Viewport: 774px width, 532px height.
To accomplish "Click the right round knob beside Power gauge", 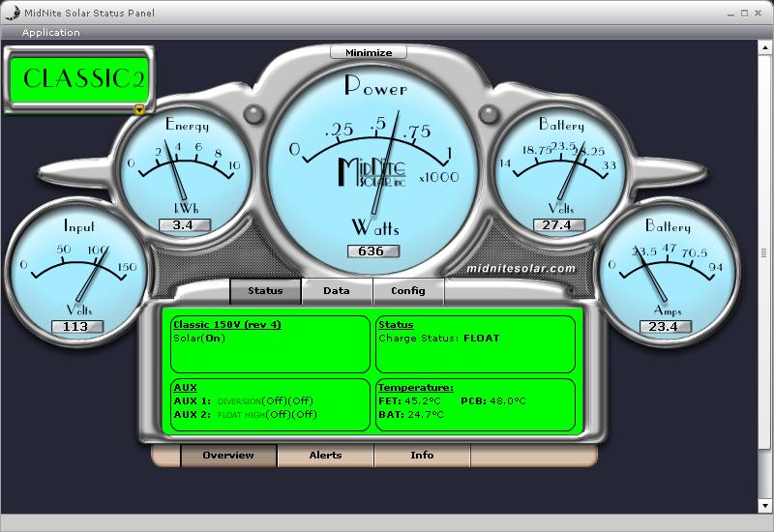I will pyautogui.click(x=489, y=114).
